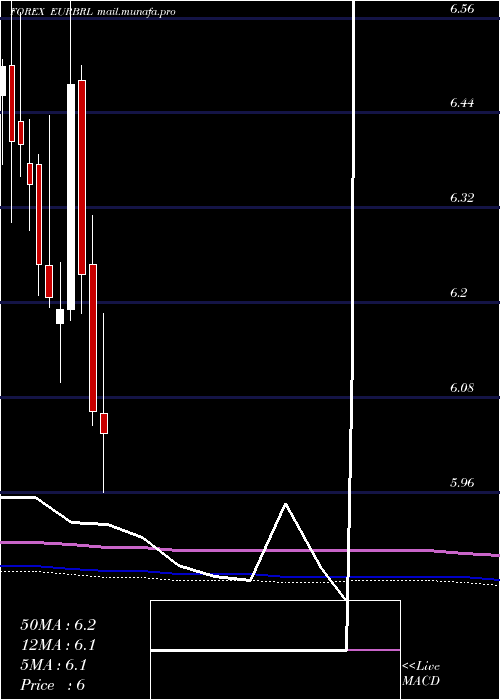This screenshot has height=700, width=500.
Task: Click the 50MA : 6.2 reading
Action: 58,625
